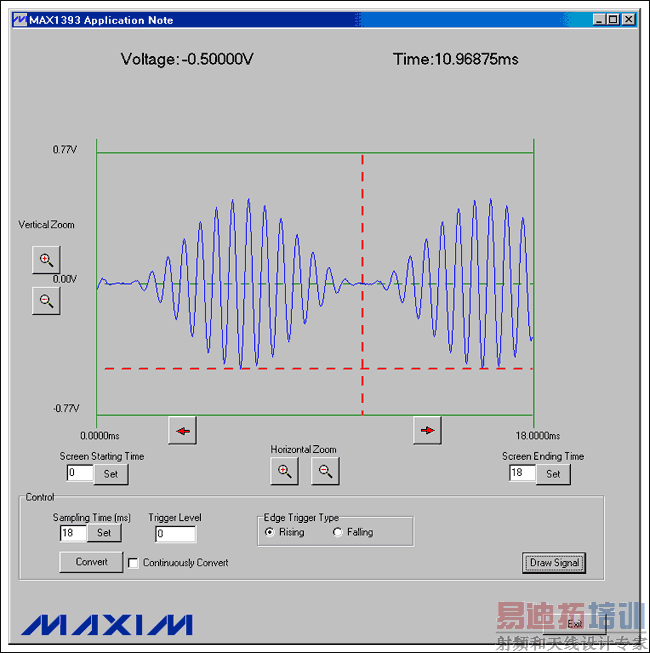This screenshot has width=650, height=653.
Task: Click the horizontal zoom in magnifier
Action: (284, 471)
